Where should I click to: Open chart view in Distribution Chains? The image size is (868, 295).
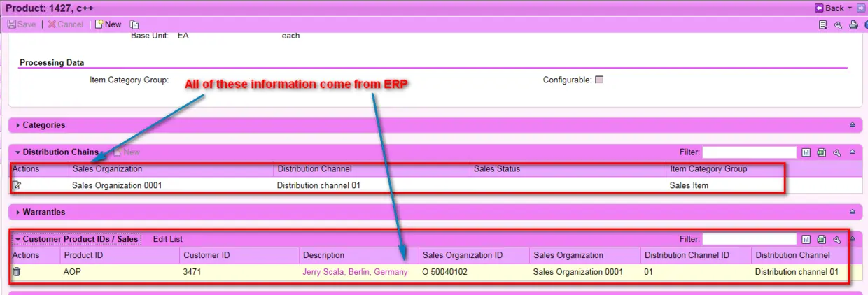click(806, 152)
